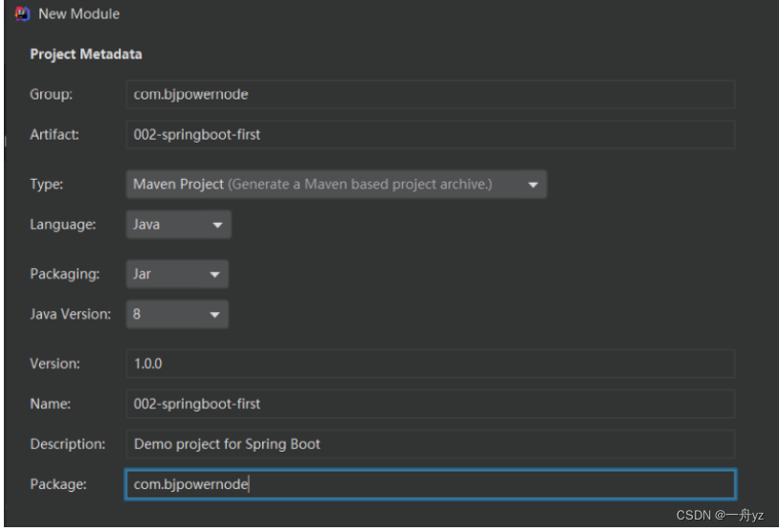
Task: Click the Group: label
Action: [51, 95]
